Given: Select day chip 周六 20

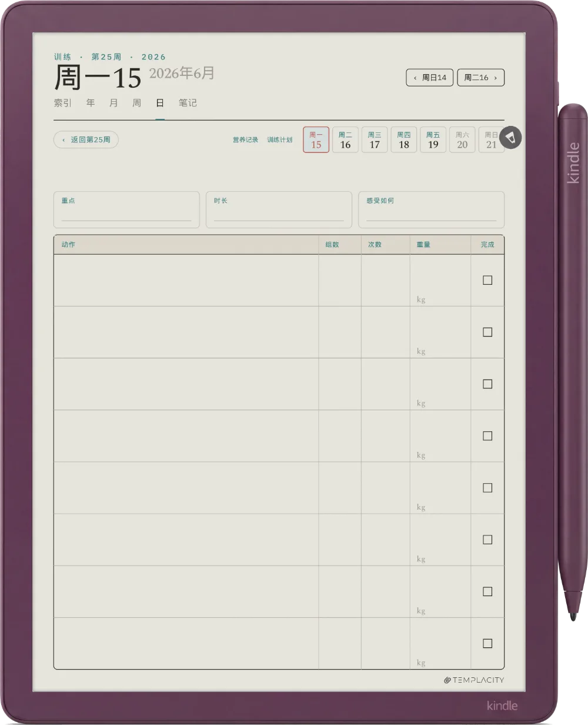Looking at the screenshot, I should click(x=462, y=140).
